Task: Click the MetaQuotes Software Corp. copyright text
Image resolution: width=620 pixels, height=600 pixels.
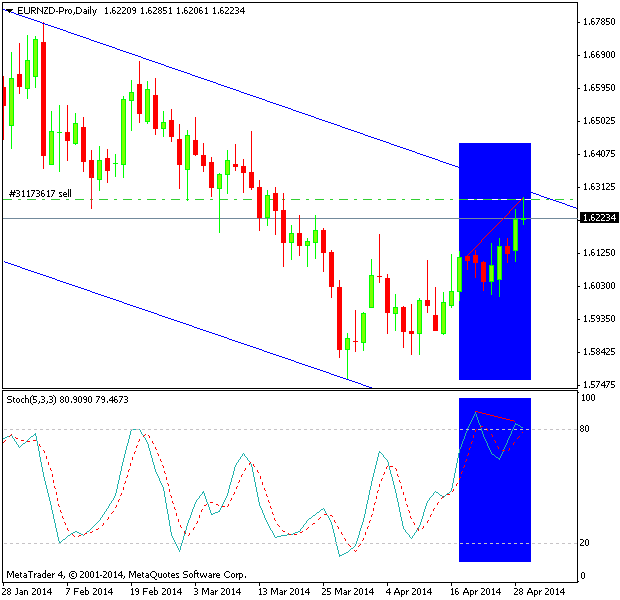Action: [x=127, y=575]
